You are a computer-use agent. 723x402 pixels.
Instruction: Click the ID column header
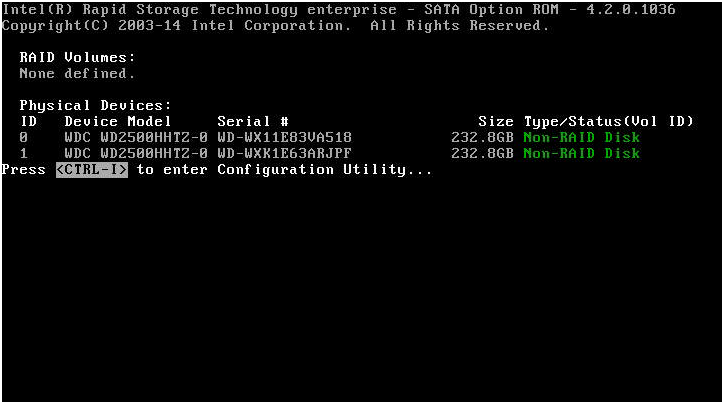click(29, 121)
